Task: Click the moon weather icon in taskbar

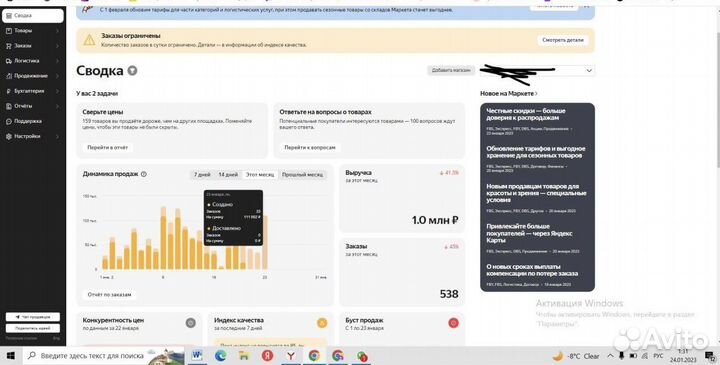Action: tap(557, 356)
